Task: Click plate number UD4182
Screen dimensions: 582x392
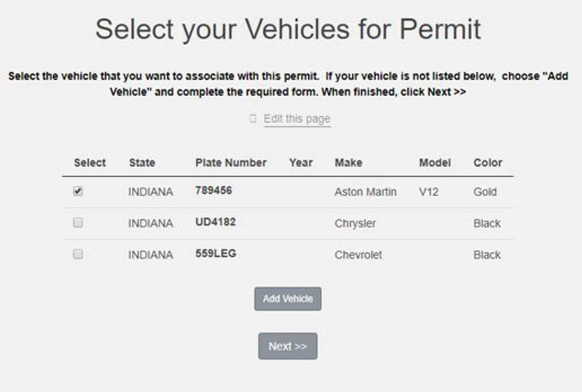Action: coord(215,222)
